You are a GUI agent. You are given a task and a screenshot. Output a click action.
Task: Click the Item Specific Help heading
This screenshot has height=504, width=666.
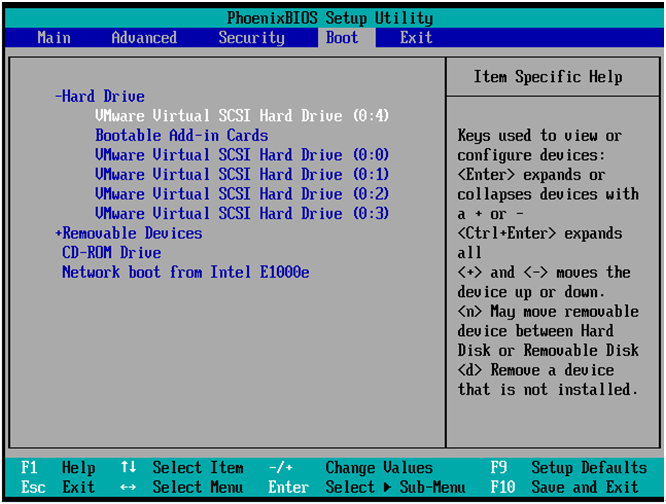point(548,77)
